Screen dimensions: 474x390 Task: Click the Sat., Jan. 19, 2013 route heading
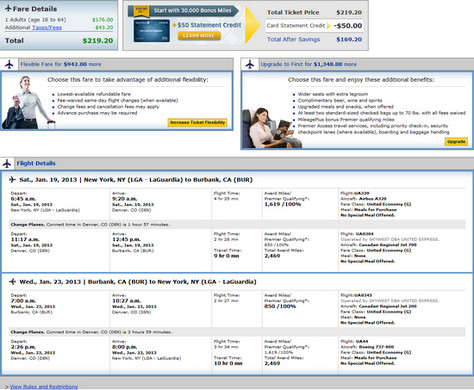coord(136,180)
